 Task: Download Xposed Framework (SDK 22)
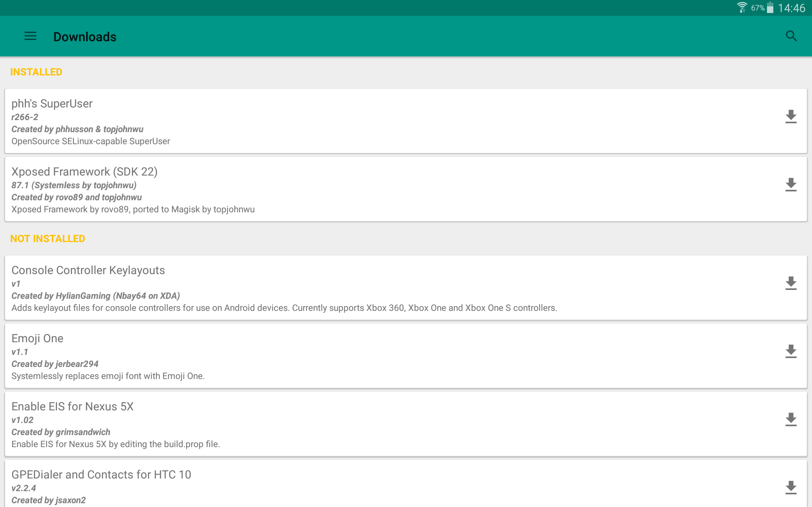(790, 185)
